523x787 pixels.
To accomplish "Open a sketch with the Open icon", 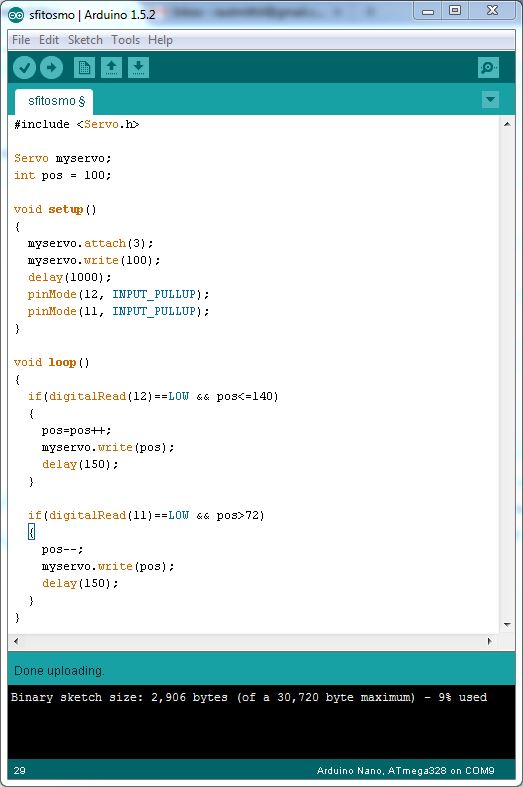I will tap(111, 67).
